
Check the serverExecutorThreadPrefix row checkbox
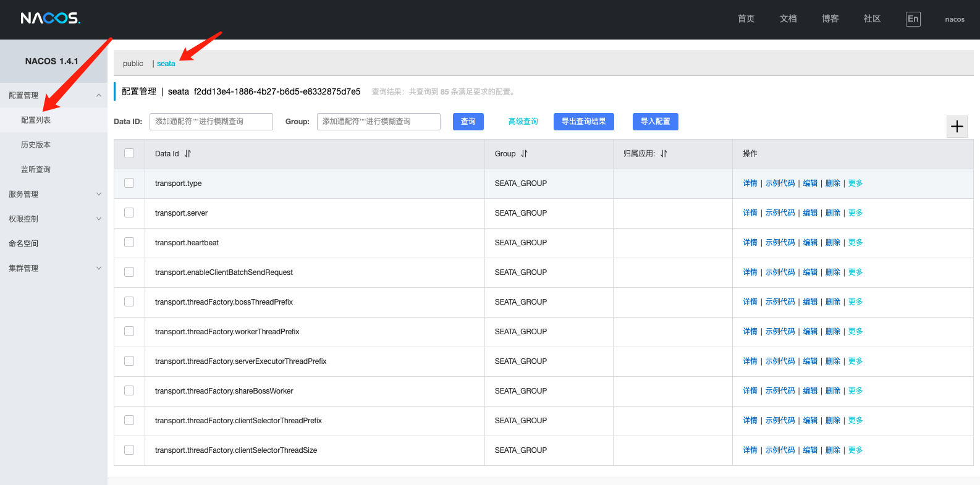click(129, 361)
